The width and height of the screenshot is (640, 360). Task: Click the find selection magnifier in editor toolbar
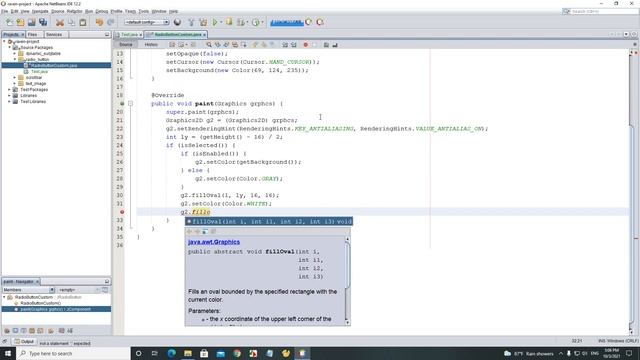(209, 44)
